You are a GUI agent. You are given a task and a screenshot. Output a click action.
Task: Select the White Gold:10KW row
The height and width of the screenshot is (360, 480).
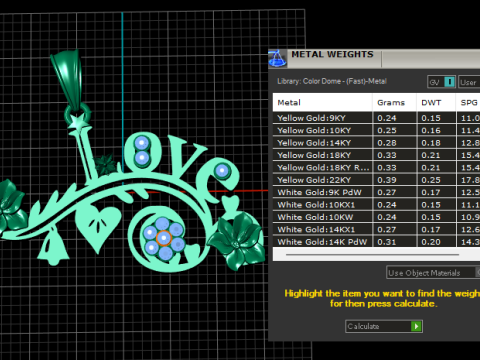(x=376, y=217)
